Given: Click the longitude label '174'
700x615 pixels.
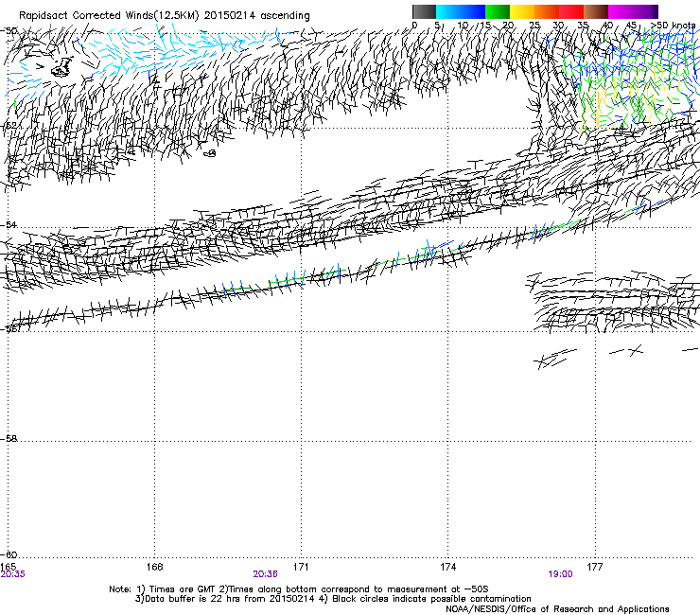Looking at the screenshot, I should tap(447, 567).
